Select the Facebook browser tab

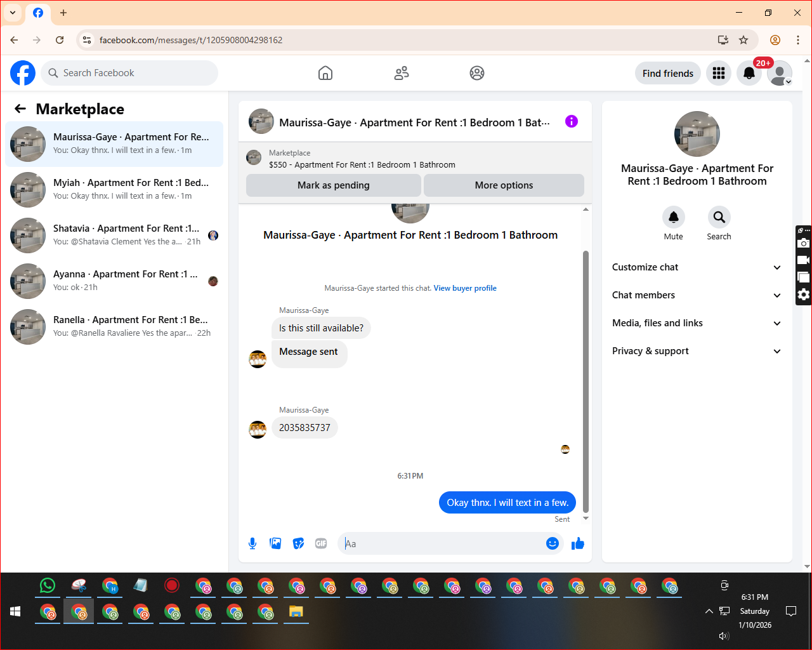pyautogui.click(x=38, y=13)
